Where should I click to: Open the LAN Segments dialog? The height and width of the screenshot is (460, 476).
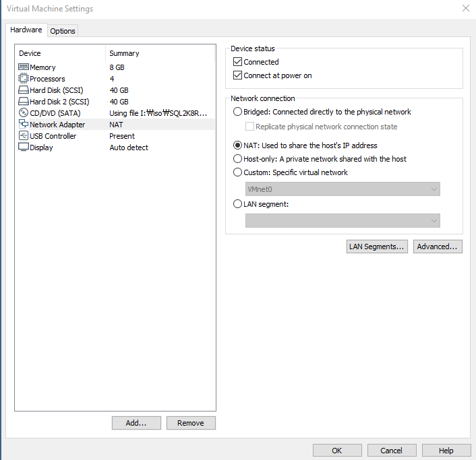[x=377, y=247]
